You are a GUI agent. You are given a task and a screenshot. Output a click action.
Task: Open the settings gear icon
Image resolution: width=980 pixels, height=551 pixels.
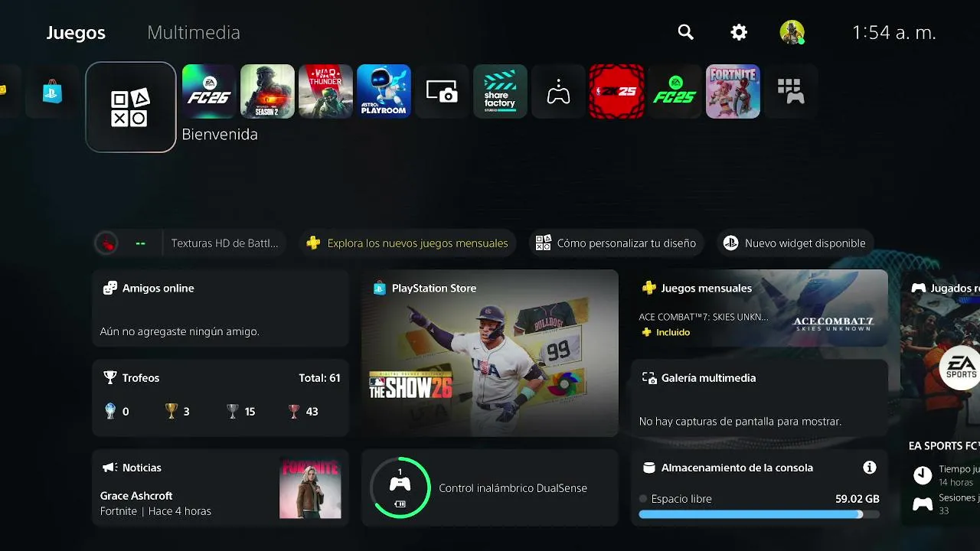tap(739, 32)
